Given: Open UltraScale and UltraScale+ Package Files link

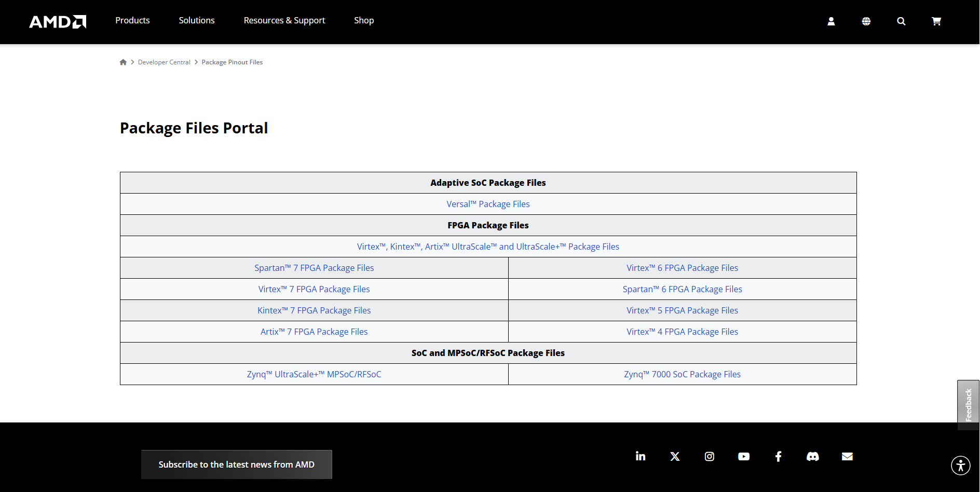Looking at the screenshot, I should coord(488,247).
